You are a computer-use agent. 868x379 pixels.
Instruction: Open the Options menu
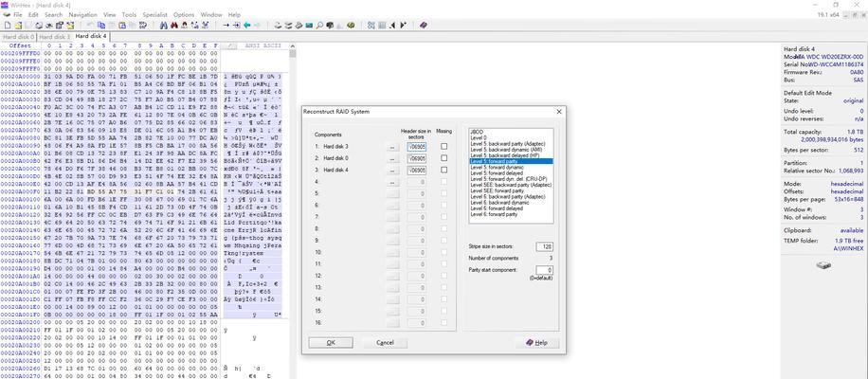(x=184, y=14)
